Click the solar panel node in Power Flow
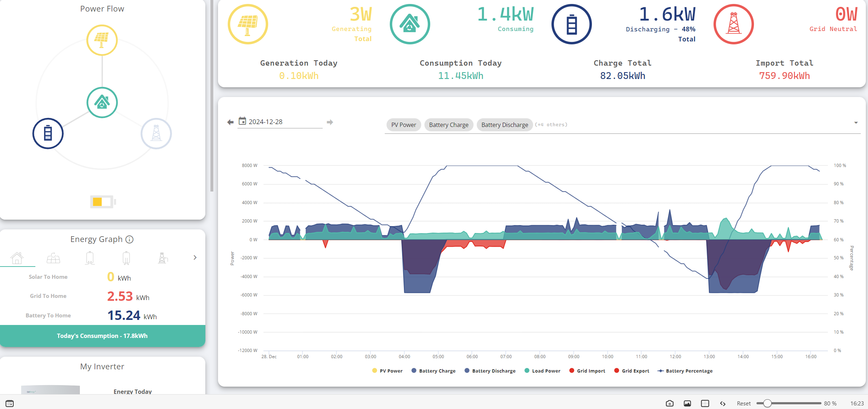The width and height of the screenshot is (868, 409). 102,40
